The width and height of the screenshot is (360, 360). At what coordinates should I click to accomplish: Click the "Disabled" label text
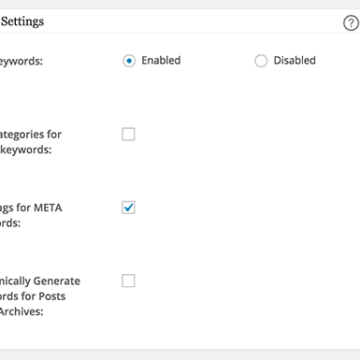pyautogui.click(x=295, y=61)
